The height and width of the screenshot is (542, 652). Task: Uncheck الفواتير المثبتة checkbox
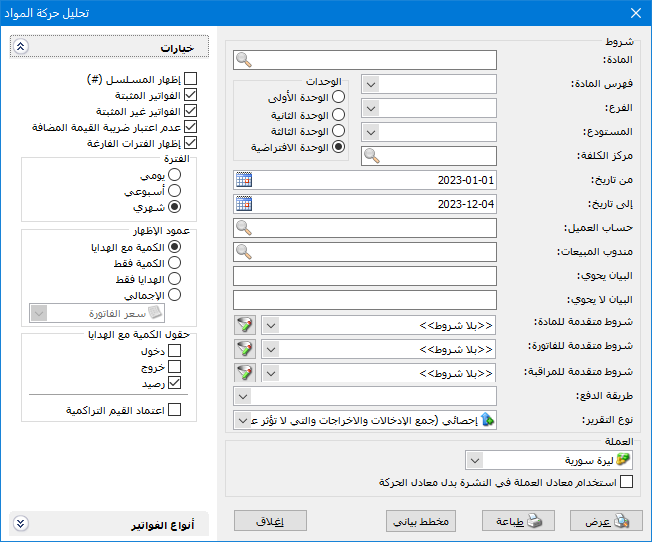pyautogui.click(x=190, y=95)
